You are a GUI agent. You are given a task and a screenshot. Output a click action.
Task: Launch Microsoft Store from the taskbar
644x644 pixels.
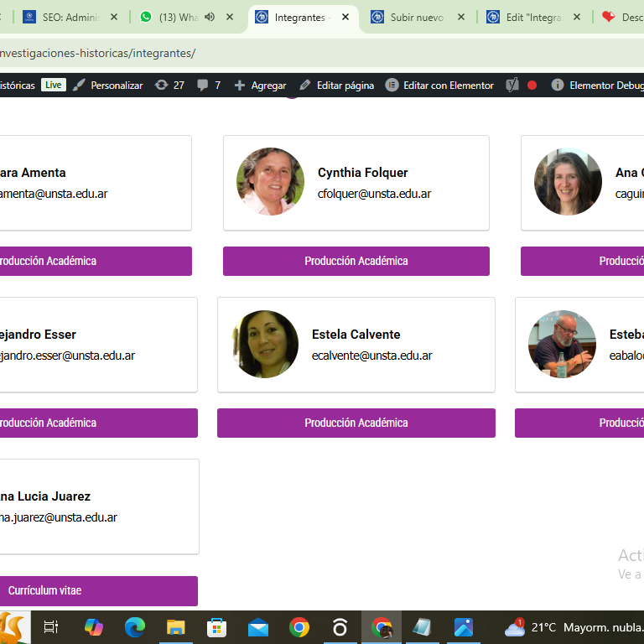coord(217,627)
